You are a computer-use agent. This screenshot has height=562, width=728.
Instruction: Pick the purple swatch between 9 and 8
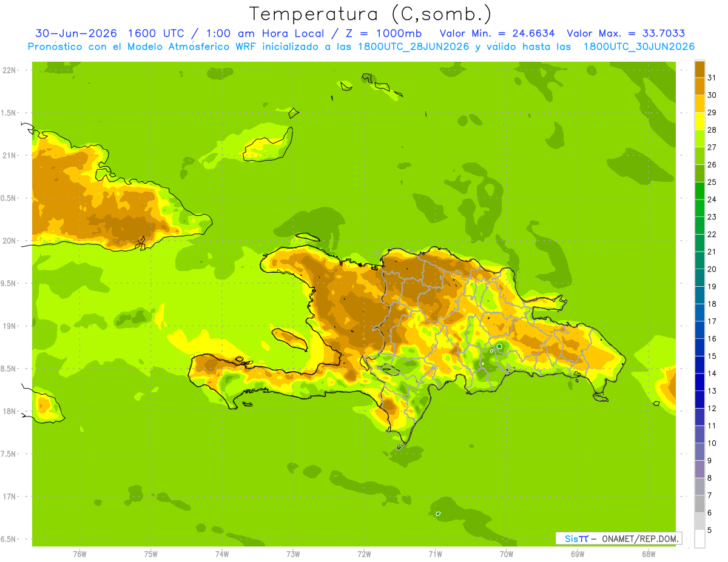(699, 469)
